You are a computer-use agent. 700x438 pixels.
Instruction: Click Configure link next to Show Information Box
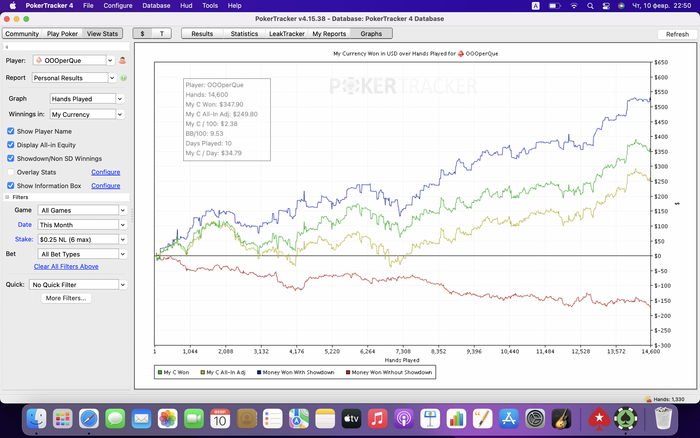click(106, 186)
